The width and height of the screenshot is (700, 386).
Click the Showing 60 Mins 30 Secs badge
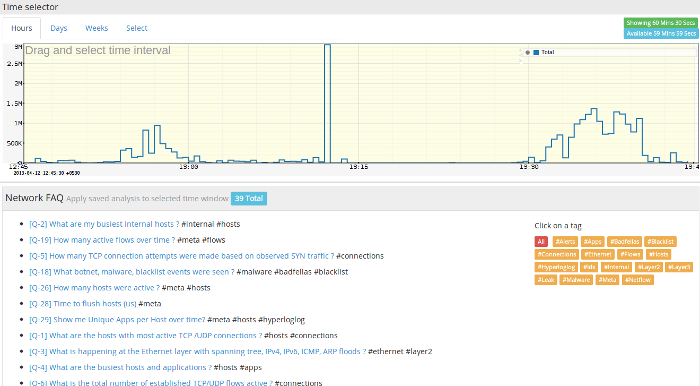[661, 23]
